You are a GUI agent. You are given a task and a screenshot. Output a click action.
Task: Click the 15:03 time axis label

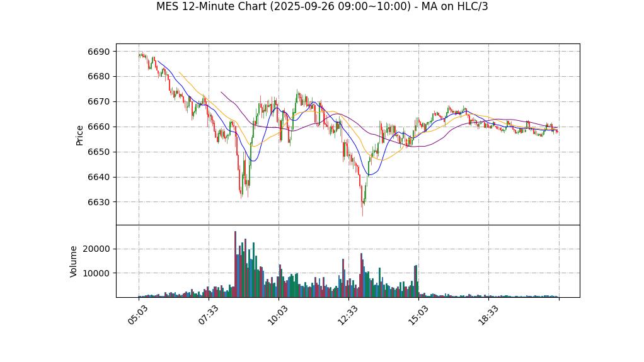tap(418, 315)
